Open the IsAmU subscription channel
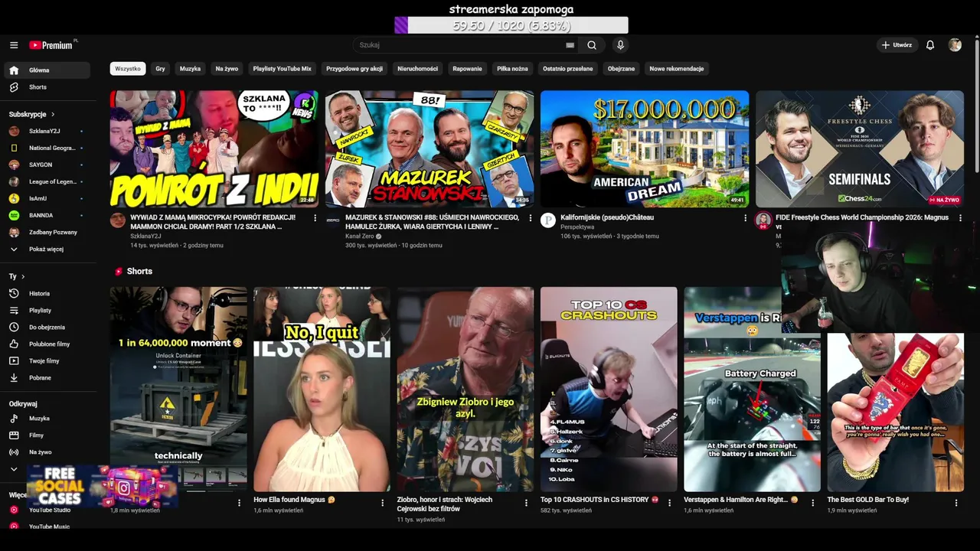This screenshot has height=551, width=980. [47, 199]
